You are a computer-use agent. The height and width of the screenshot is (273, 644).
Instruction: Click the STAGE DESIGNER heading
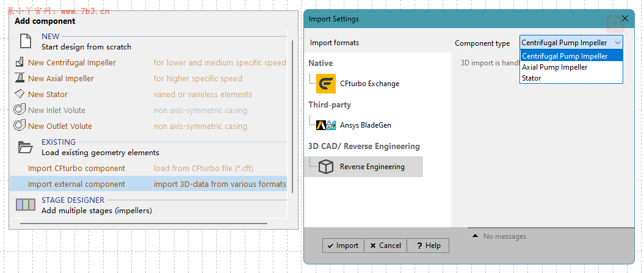click(73, 200)
